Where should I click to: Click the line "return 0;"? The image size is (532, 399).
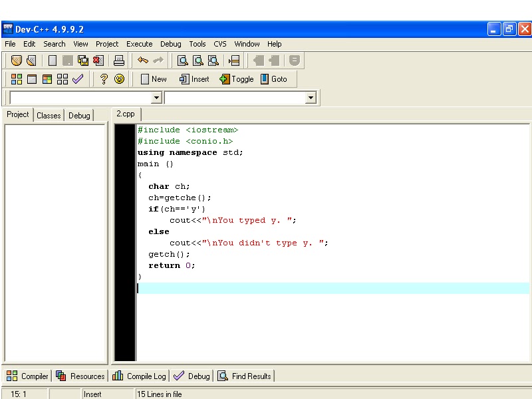pos(172,265)
